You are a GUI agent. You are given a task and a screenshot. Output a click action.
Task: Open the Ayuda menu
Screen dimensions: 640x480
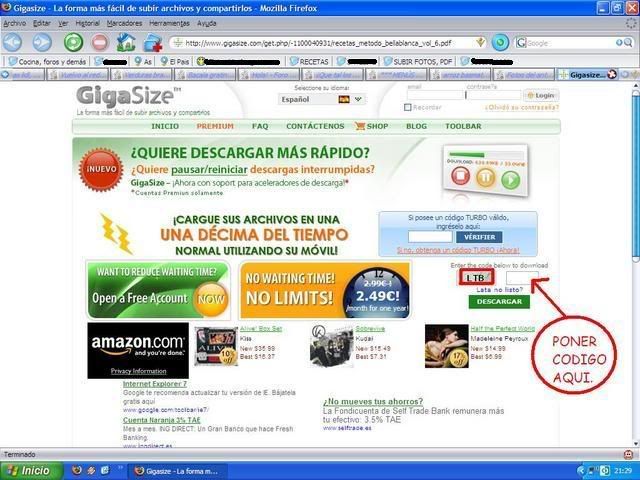point(207,23)
